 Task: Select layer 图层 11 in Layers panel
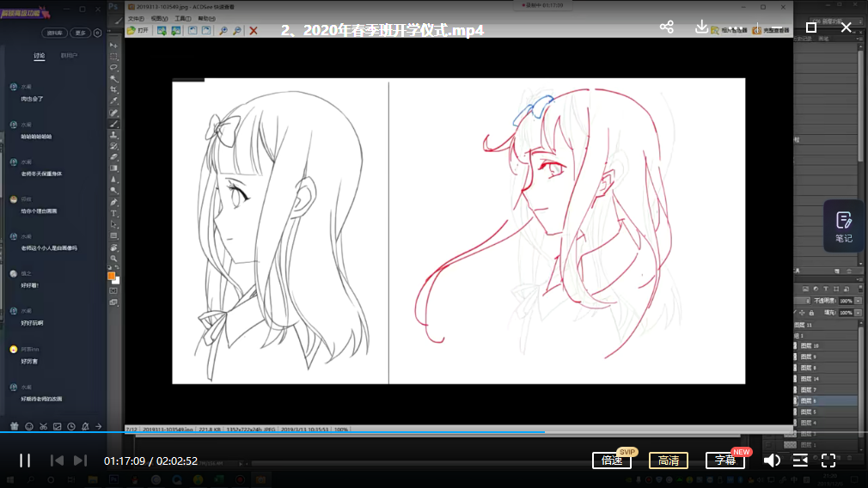(825, 325)
